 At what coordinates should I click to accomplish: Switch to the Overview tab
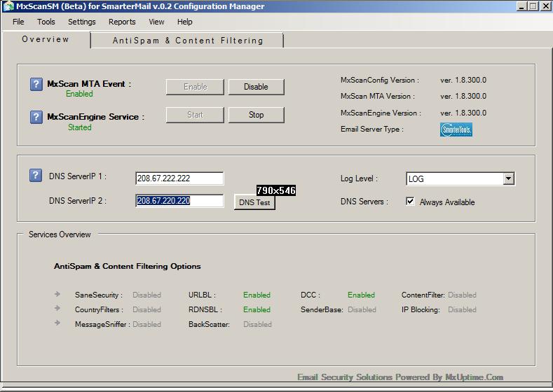pyautogui.click(x=46, y=39)
